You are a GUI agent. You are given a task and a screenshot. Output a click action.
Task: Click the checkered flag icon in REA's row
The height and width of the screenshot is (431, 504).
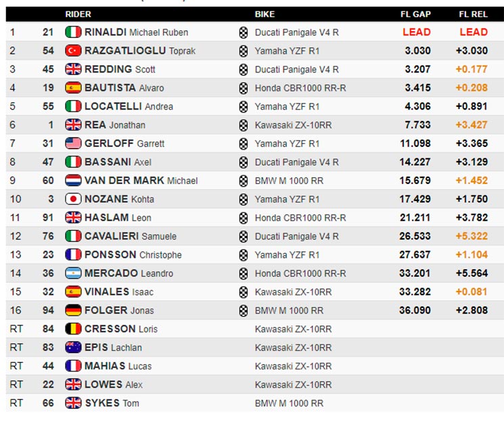coord(244,125)
